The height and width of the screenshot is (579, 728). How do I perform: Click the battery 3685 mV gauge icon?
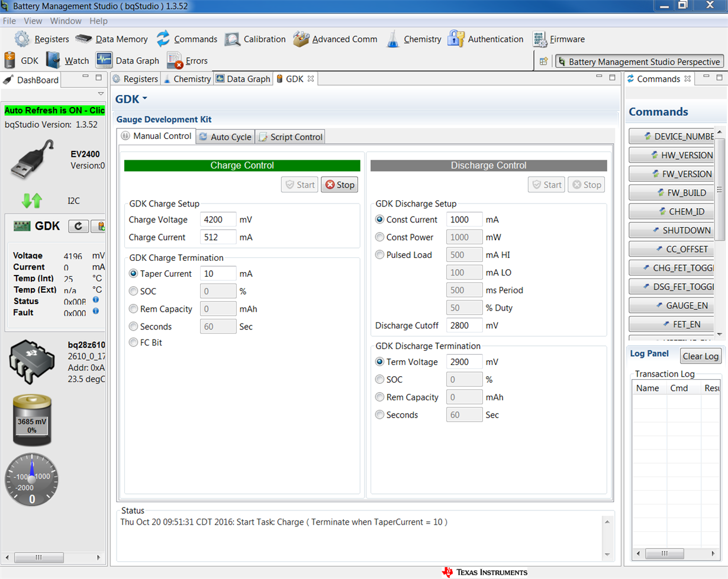coord(32,422)
